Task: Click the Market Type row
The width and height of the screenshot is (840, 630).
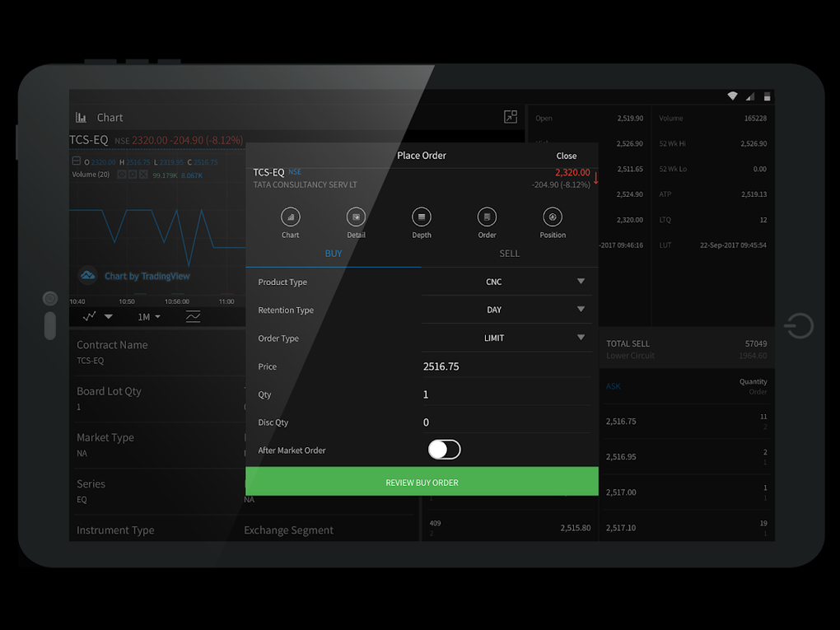Action: click(158, 445)
